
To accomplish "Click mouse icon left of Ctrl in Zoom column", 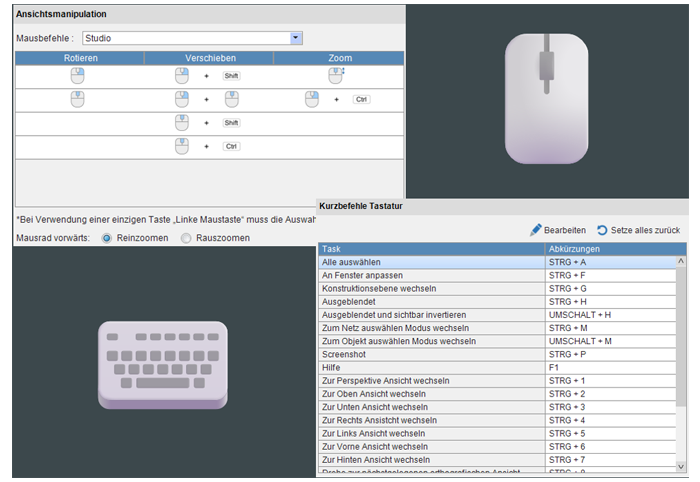I will (x=312, y=99).
